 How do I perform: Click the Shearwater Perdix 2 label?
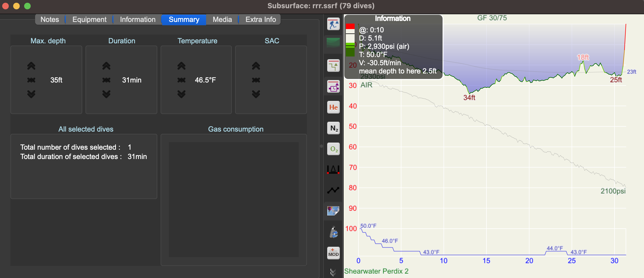377,271
